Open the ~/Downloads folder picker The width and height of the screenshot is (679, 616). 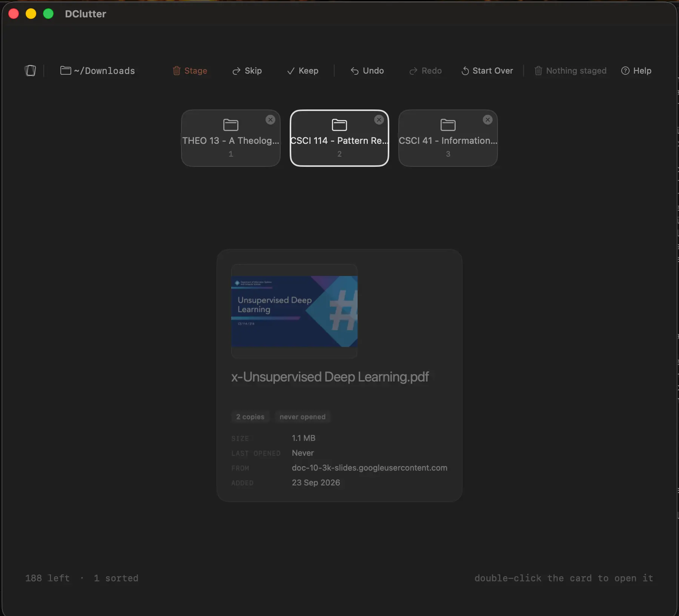click(98, 71)
